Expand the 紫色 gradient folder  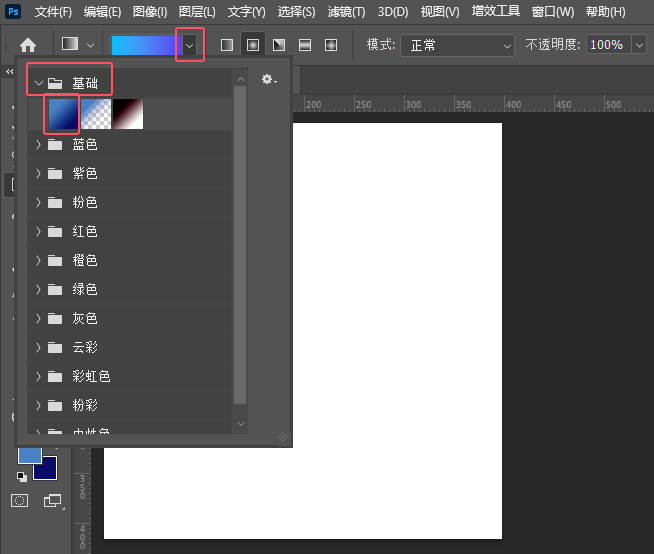point(38,174)
